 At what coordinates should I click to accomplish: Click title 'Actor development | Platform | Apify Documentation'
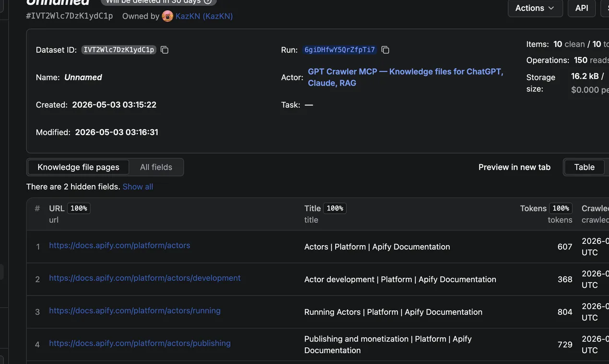tap(400, 279)
